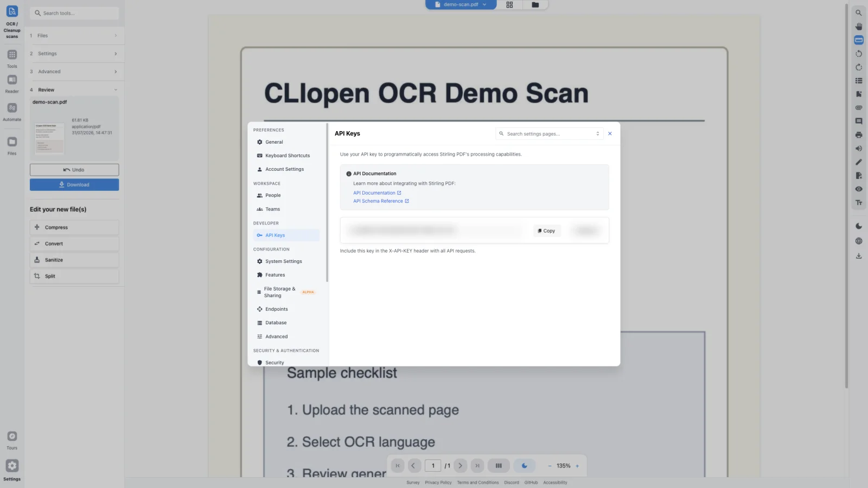Select API Keys in Developer section
The image size is (868, 488).
[286, 235]
